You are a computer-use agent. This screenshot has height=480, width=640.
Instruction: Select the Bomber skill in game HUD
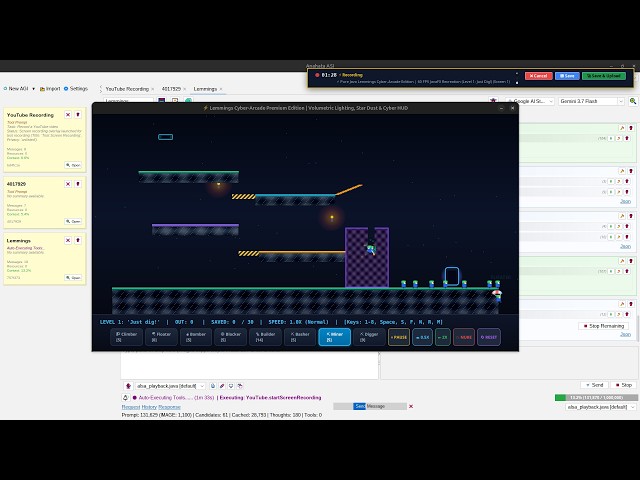coord(196,337)
